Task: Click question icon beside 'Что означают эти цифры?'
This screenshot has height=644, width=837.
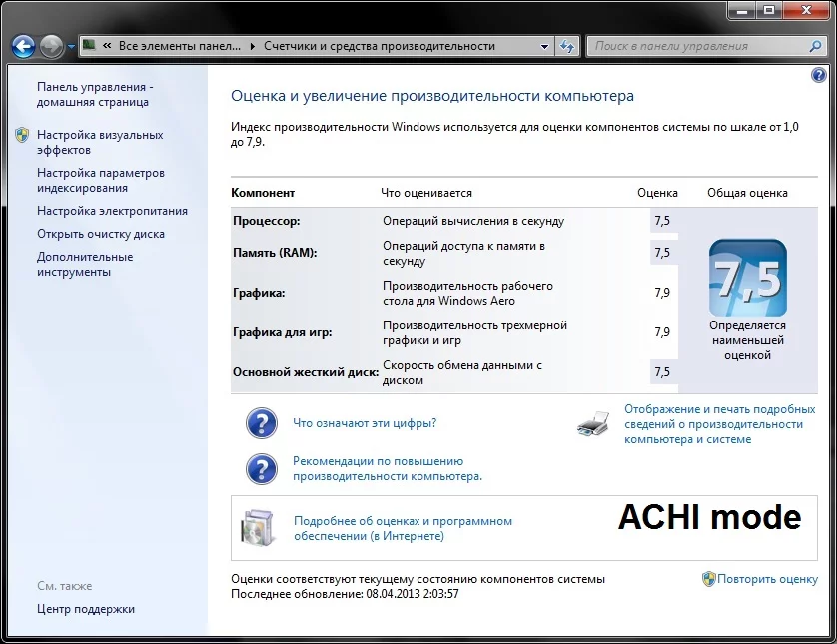Action: click(x=261, y=423)
